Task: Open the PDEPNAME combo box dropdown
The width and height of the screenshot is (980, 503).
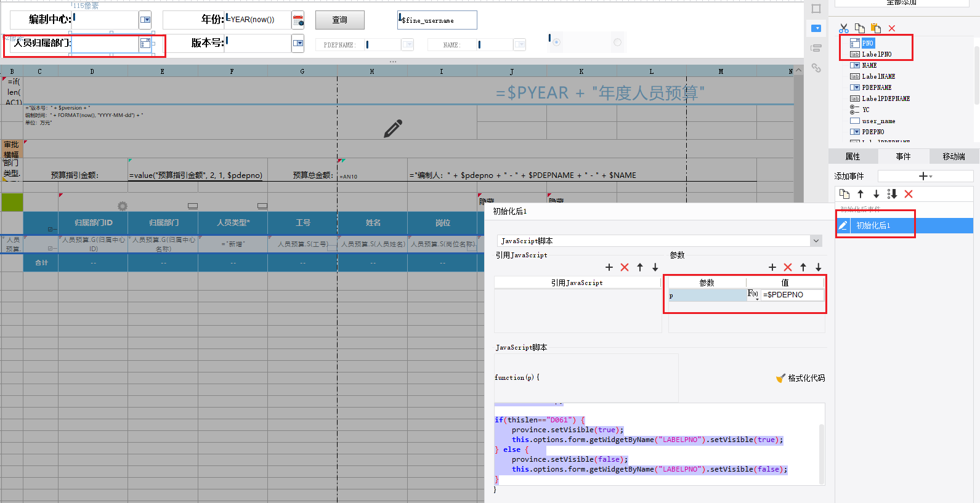Action: point(408,44)
